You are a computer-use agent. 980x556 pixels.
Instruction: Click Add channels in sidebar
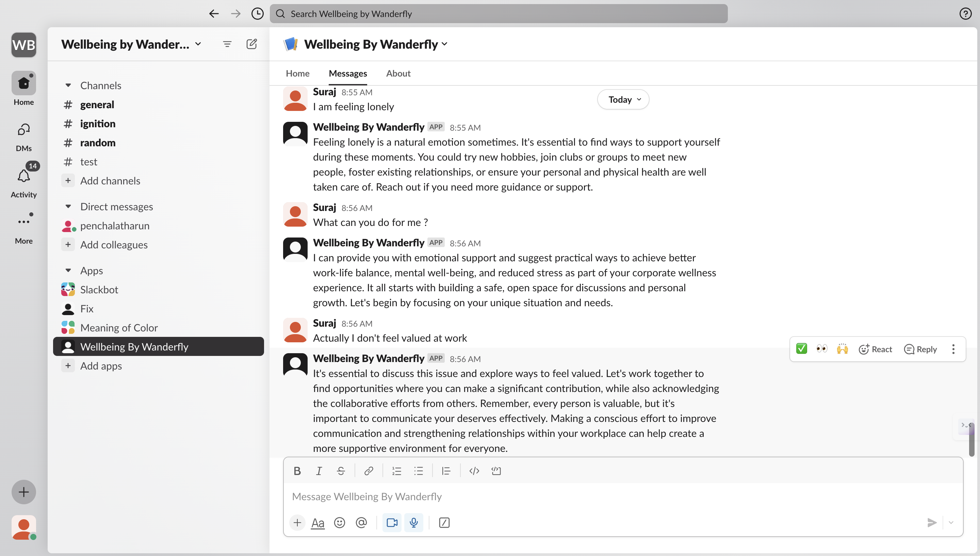(110, 181)
